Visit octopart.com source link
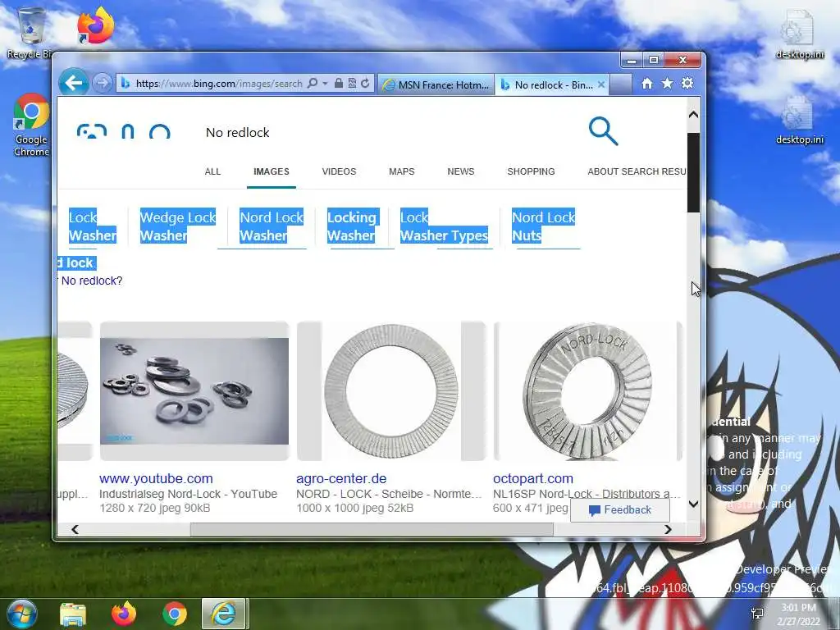840x630 pixels. (x=533, y=478)
